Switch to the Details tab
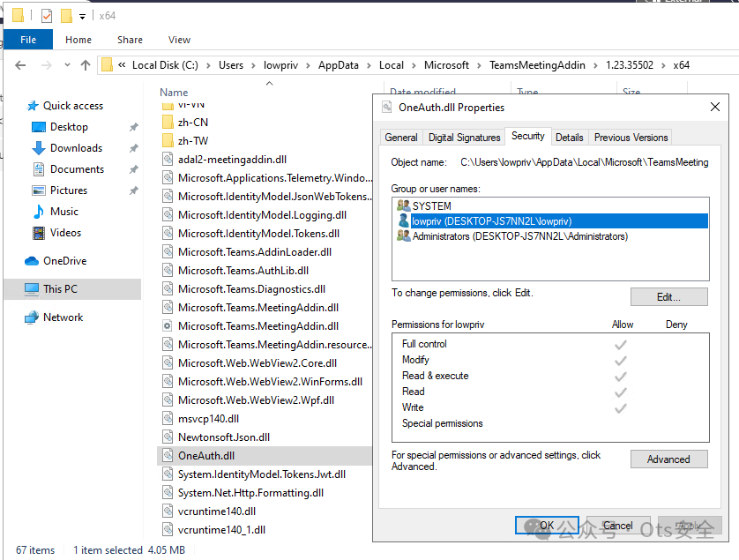The image size is (739, 560). click(570, 138)
